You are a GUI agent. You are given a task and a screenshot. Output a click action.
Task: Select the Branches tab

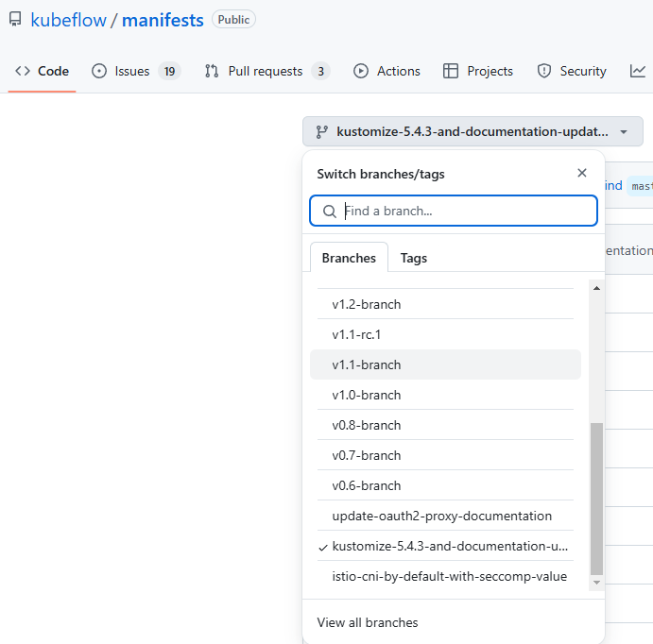click(349, 258)
